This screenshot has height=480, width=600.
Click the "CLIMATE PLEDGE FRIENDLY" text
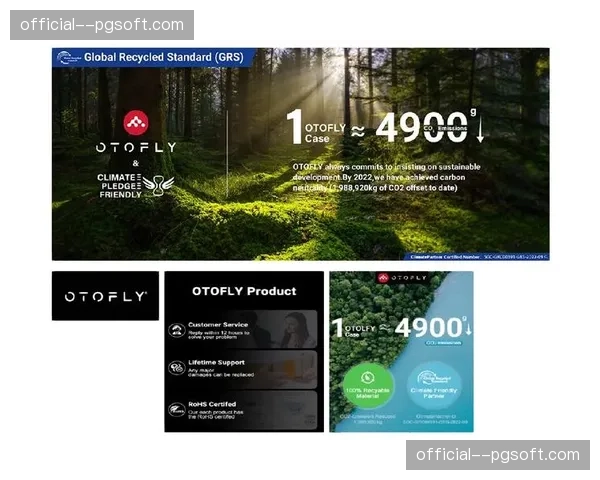[119, 186]
